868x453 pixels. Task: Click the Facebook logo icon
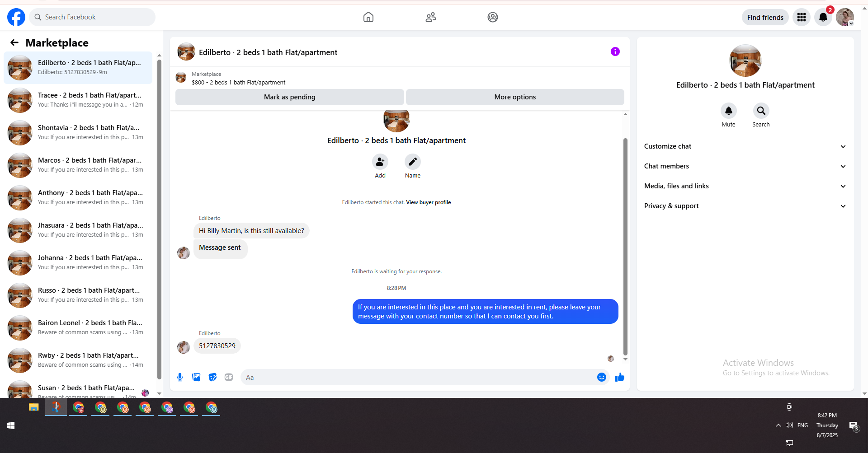(16, 17)
